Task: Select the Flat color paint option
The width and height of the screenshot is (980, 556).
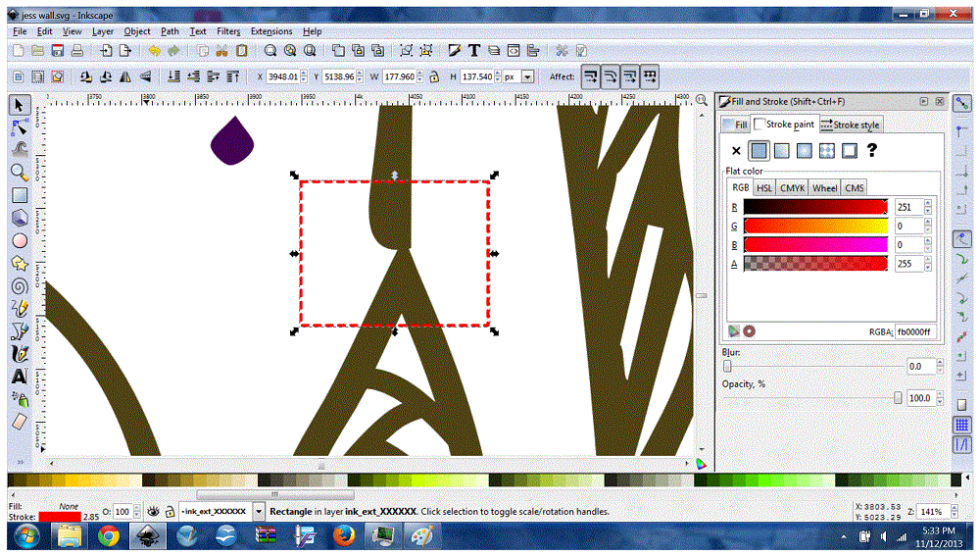Action: (x=759, y=151)
